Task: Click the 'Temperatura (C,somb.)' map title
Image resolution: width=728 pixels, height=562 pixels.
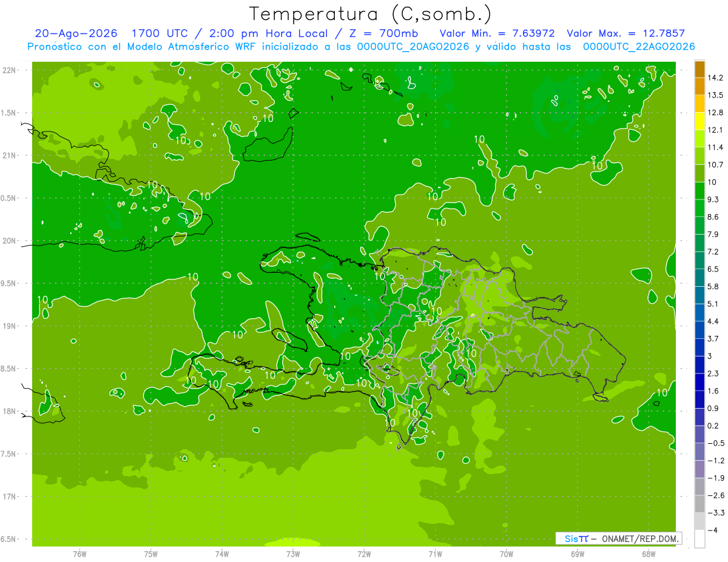Action: point(371,13)
